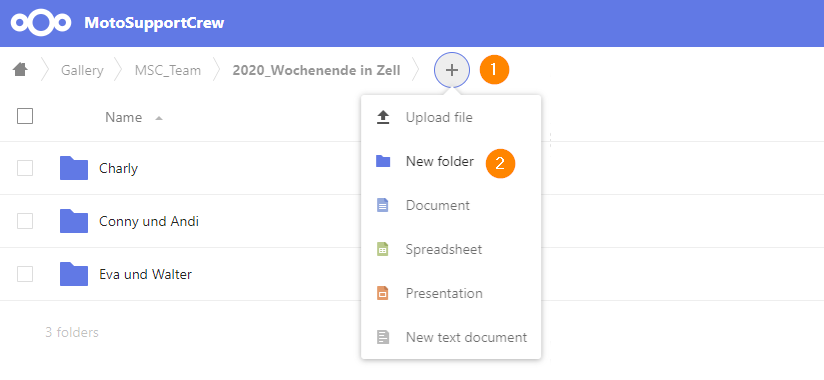
Task: Click the Upload file arrow icon
Action: pyautogui.click(x=383, y=117)
